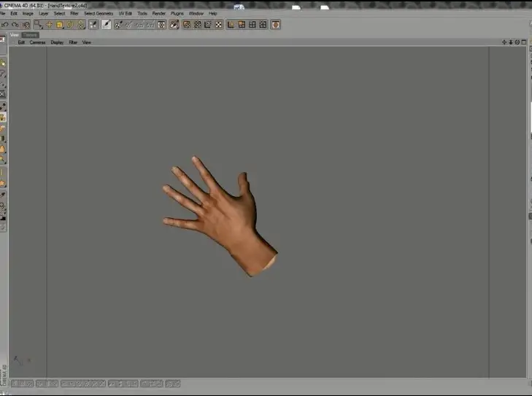
Task: Click the last black-white checker icon in group
Action: coord(219,24)
